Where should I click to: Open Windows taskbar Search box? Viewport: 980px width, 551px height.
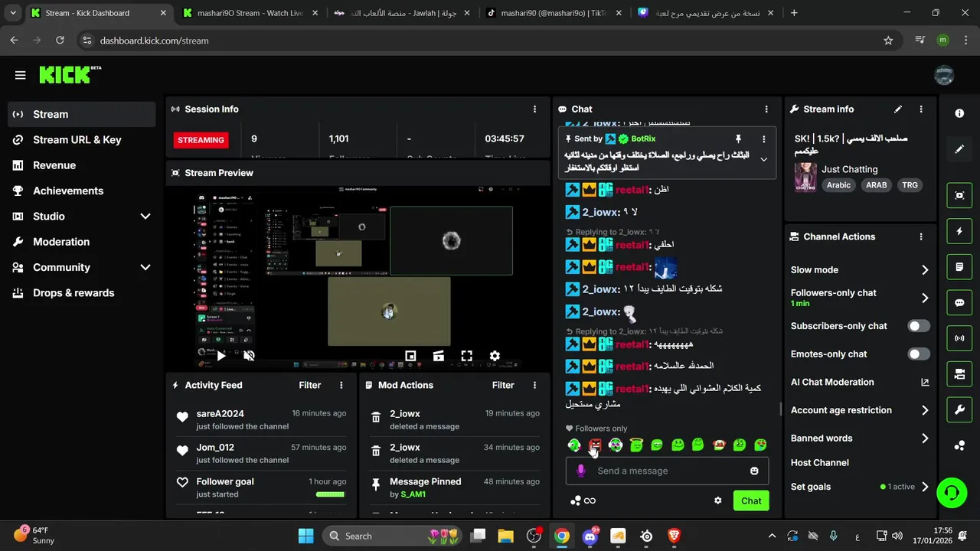[x=394, y=536]
